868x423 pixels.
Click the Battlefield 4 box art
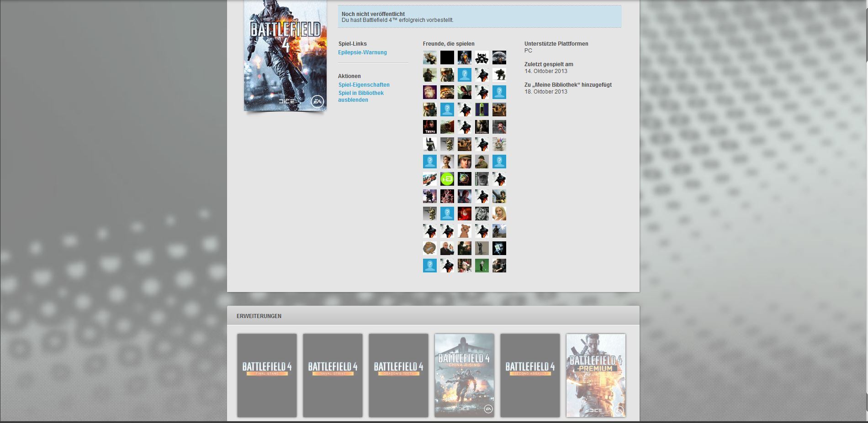pos(286,56)
